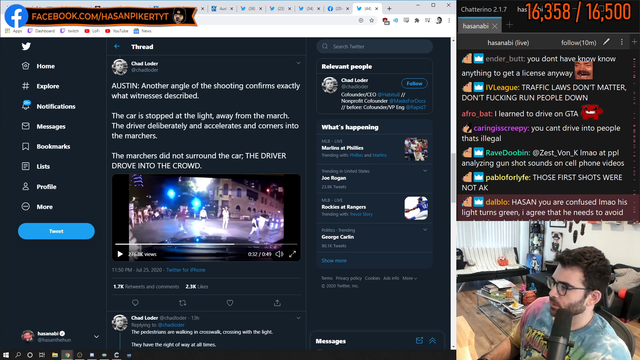Viewport: 640px width, 360px height.
Task: Open the YouTube bookmark
Action: tap(116, 31)
